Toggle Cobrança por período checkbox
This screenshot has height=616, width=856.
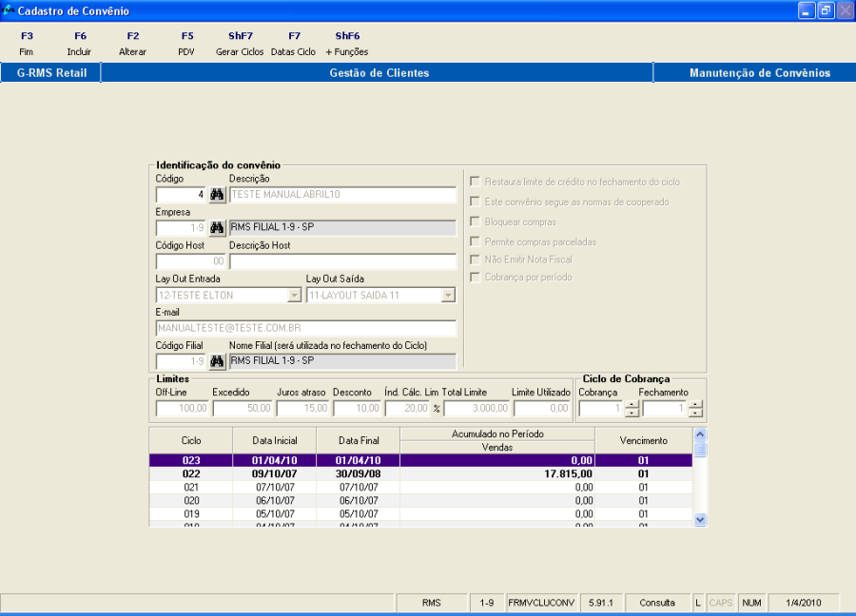pyautogui.click(x=475, y=278)
